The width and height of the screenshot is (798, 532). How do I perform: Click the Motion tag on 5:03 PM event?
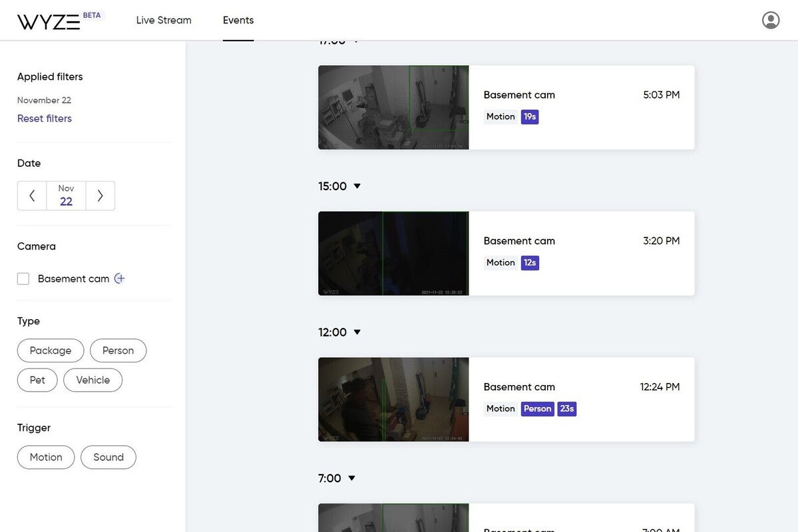pos(500,116)
